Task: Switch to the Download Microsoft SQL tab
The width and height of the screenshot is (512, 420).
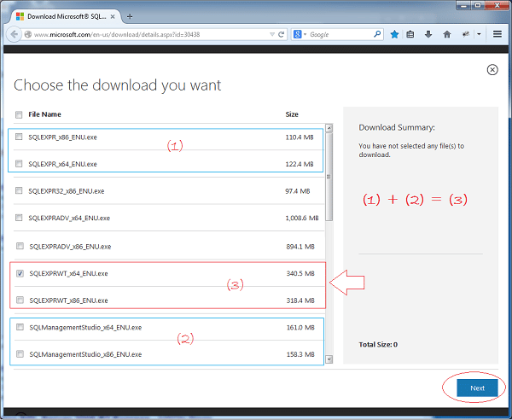Action: 66,16
